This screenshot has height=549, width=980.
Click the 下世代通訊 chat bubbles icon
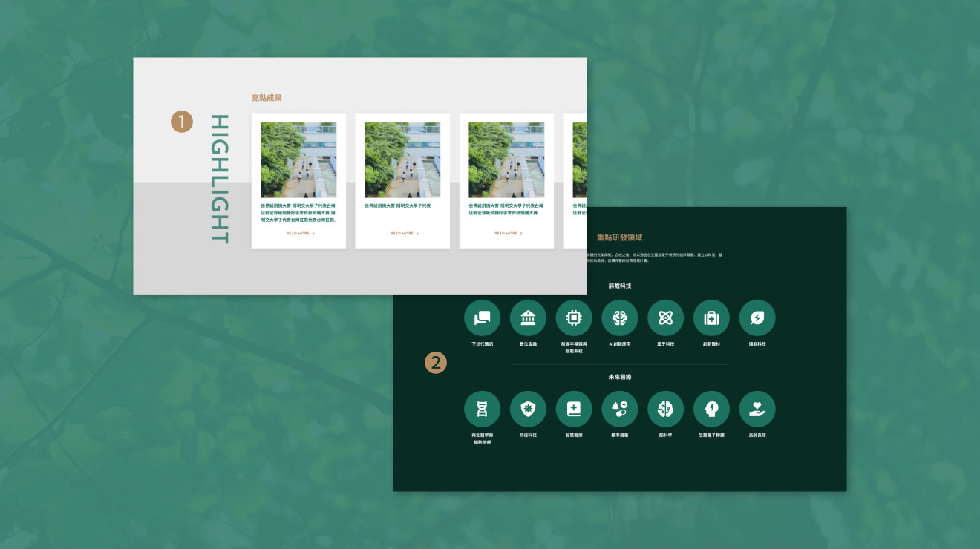click(x=483, y=318)
